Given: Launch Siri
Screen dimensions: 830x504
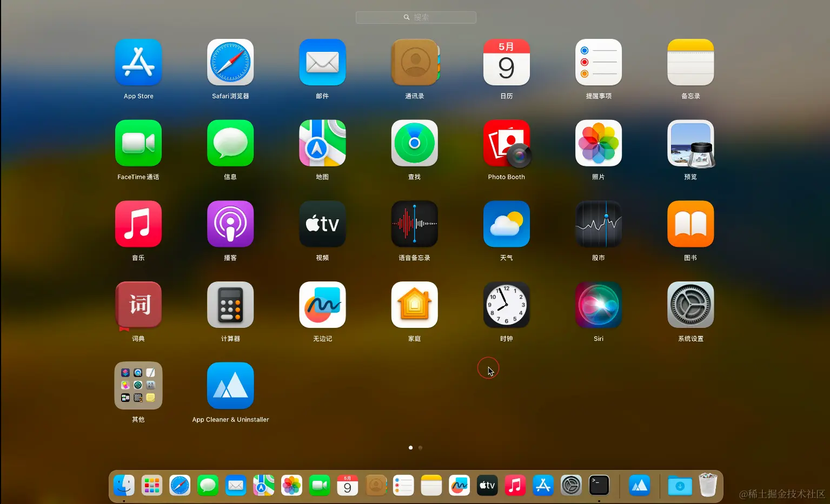Looking at the screenshot, I should 599,305.
